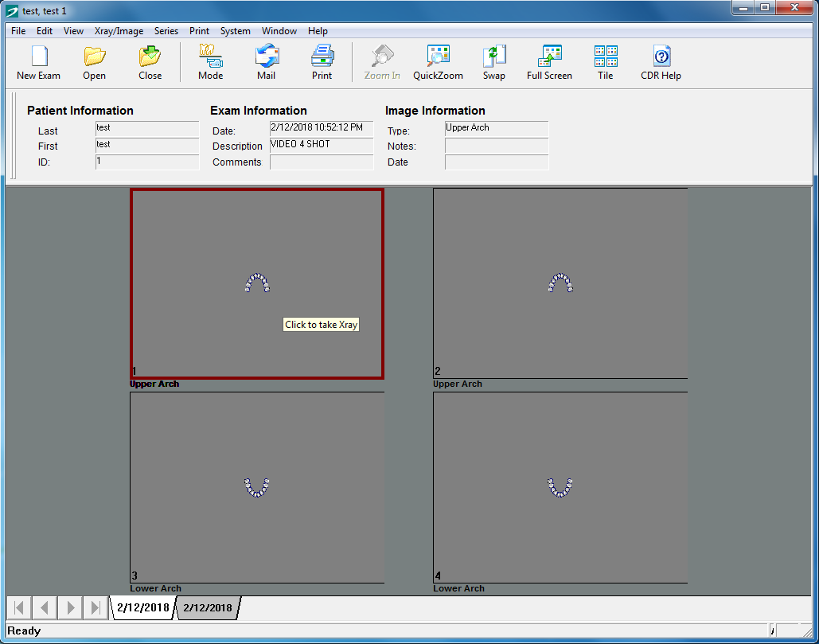819x644 pixels.
Task: Click the patient ID field
Action: pyautogui.click(x=146, y=162)
